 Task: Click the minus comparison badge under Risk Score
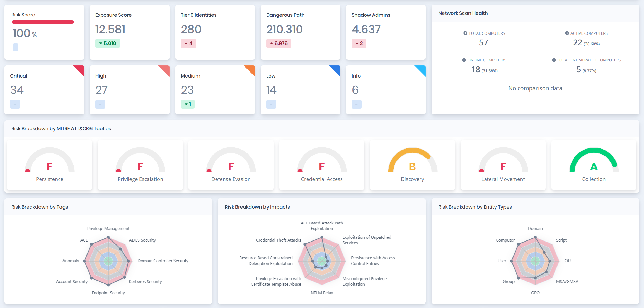(x=16, y=47)
